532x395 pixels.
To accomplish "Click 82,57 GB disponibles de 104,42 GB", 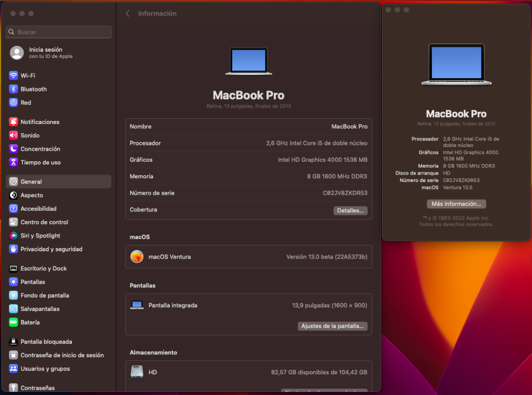I will [x=319, y=372].
